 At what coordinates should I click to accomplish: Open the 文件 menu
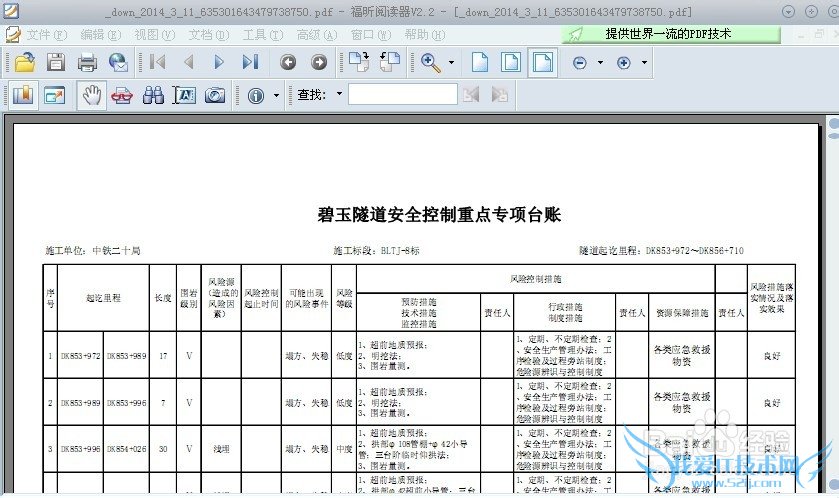click(x=47, y=35)
